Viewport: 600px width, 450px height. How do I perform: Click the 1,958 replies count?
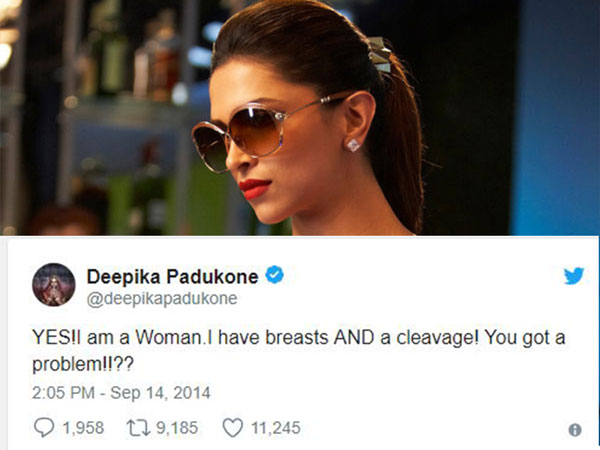[83, 428]
